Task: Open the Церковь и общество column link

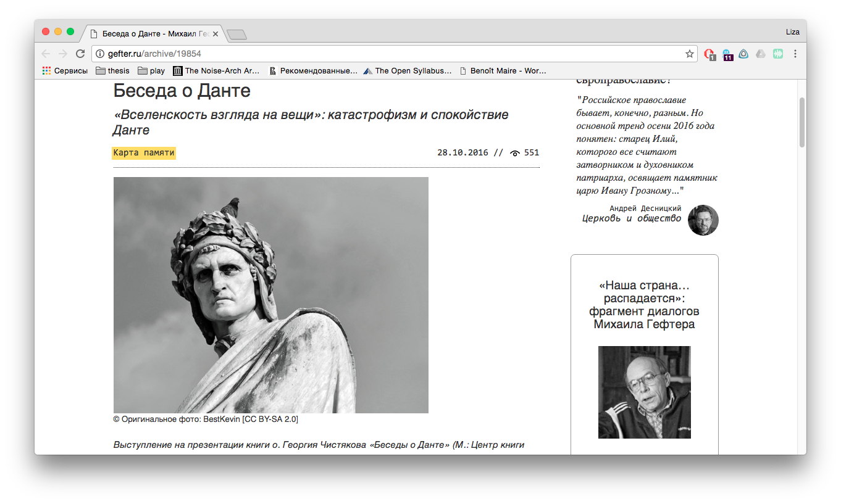Action: [x=631, y=218]
